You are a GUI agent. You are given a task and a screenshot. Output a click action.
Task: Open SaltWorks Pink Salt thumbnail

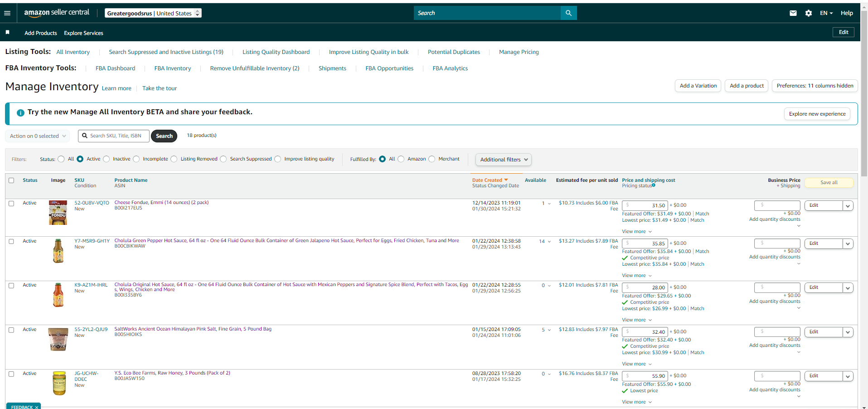(58, 339)
